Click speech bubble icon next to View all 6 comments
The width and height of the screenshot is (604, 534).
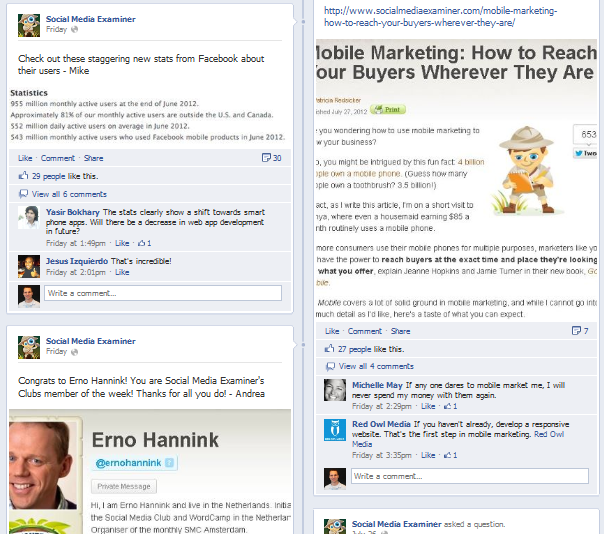pos(23,194)
